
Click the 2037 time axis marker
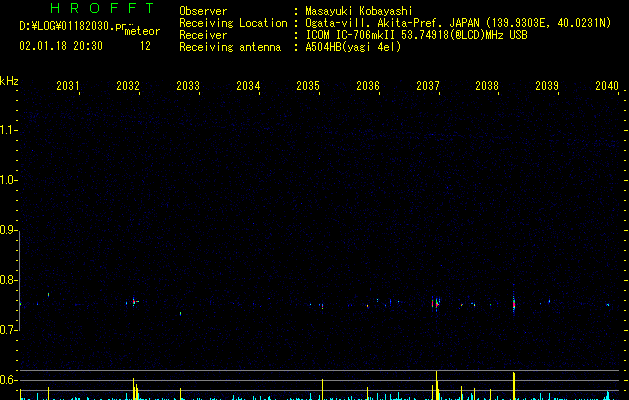[428, 85]
